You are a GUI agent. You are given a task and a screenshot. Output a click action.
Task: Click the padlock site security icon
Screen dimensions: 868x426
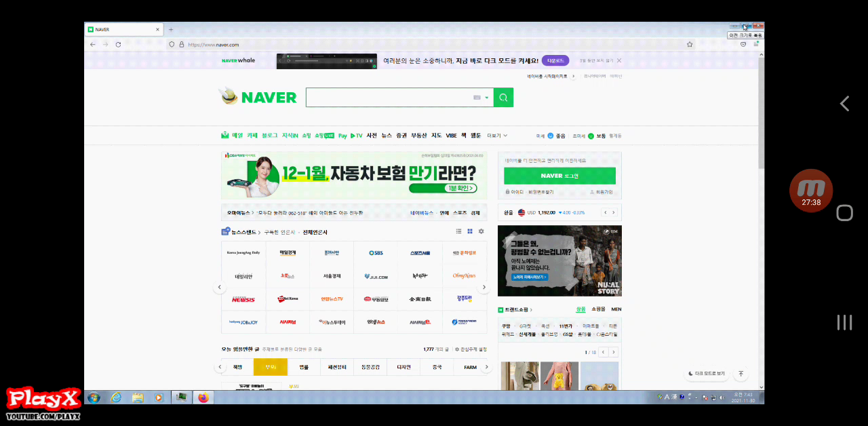point(181,44)
